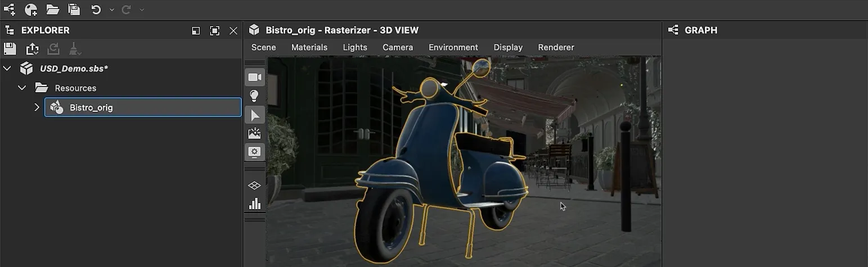
Task: Click the Explorer panel tree icon
Action: pos(9,30)
